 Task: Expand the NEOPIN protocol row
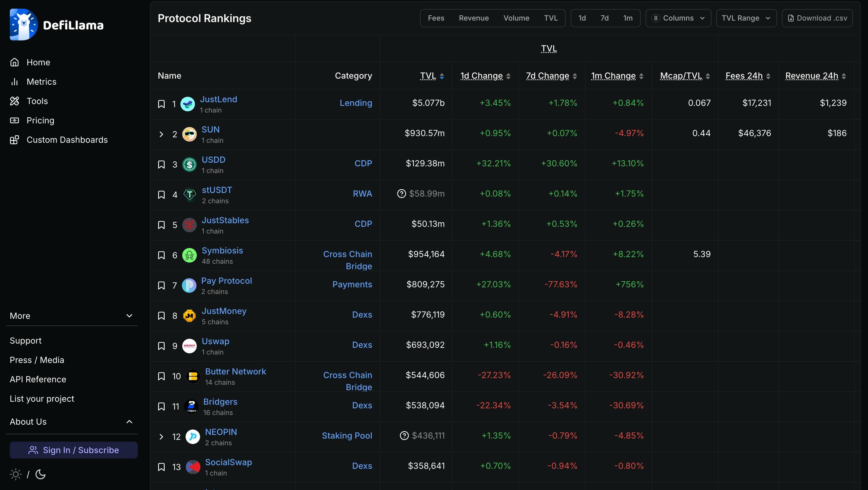(x=161, y=437)
